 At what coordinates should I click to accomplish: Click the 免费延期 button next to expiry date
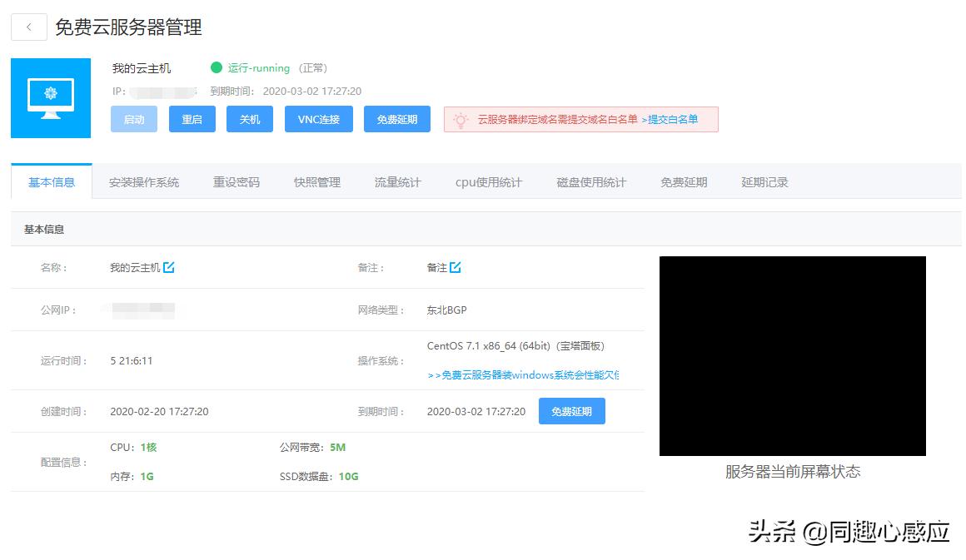(x=572, y=411)
